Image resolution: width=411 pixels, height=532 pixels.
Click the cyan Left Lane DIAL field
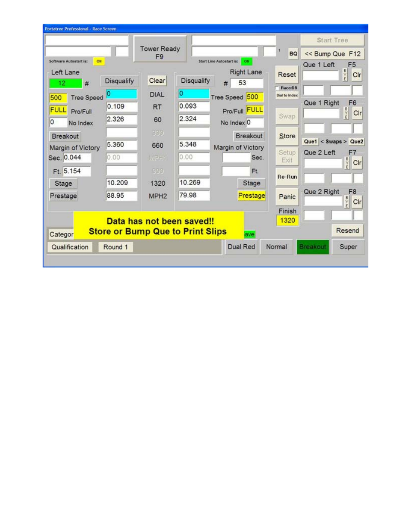click(121, 94)
